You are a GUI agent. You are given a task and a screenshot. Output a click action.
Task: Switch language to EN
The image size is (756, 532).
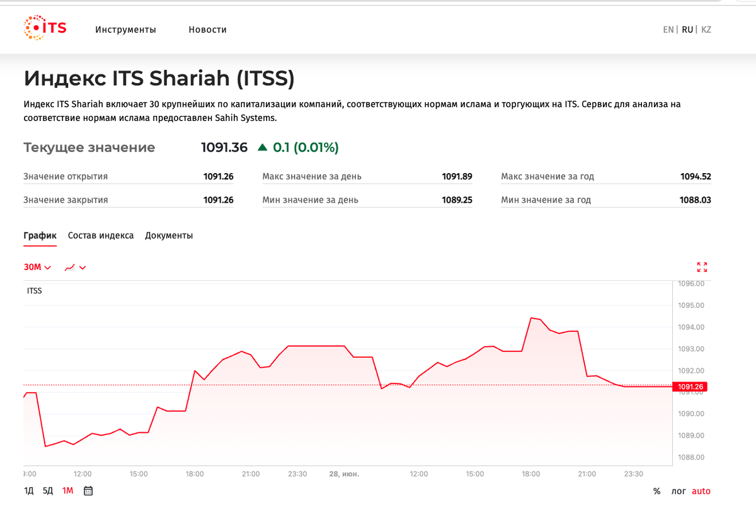[668, 30]
